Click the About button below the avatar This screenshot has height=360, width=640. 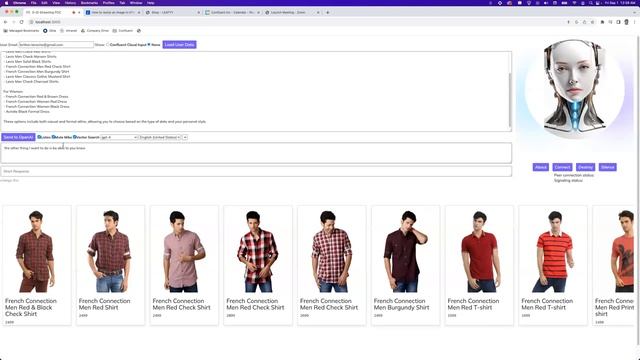tap(540, 167)
